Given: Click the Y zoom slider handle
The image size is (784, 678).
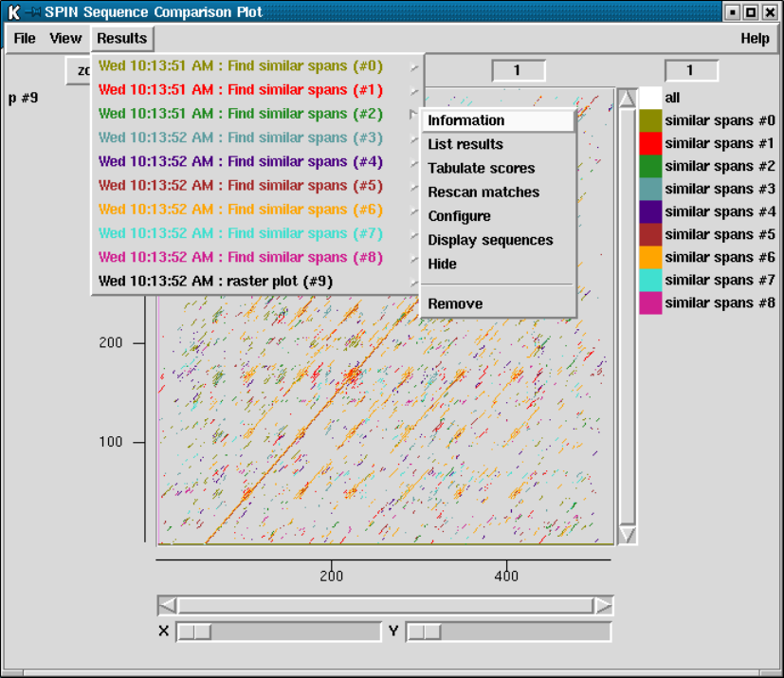Looking at the screenshot, I should point(424,632).
